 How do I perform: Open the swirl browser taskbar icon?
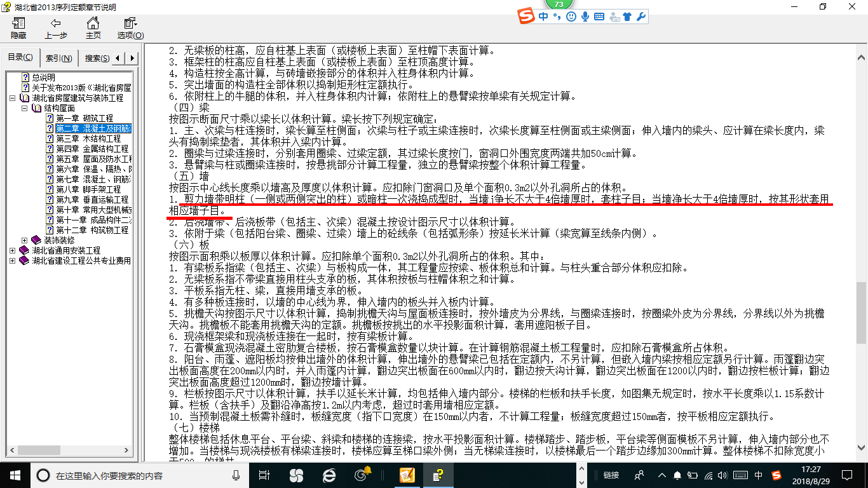pos(362,475)
